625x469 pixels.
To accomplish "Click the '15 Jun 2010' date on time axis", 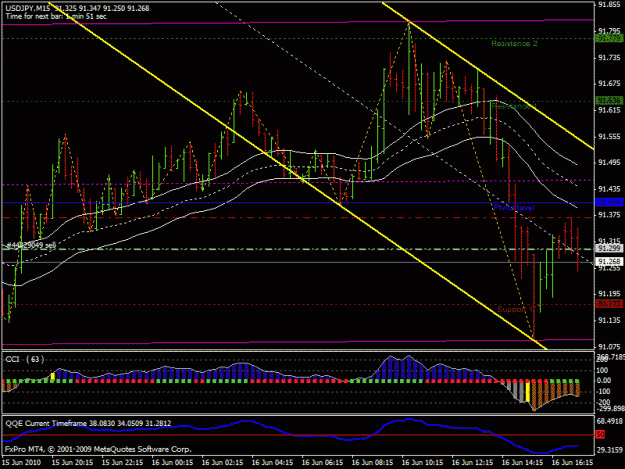I will [x=21, y=463].
